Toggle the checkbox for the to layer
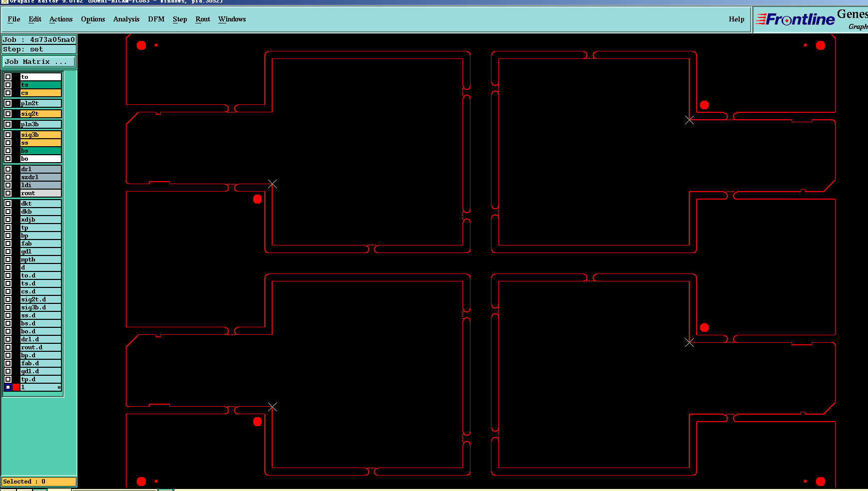Viewport: 868px width, 491px height. coord(8,77)
